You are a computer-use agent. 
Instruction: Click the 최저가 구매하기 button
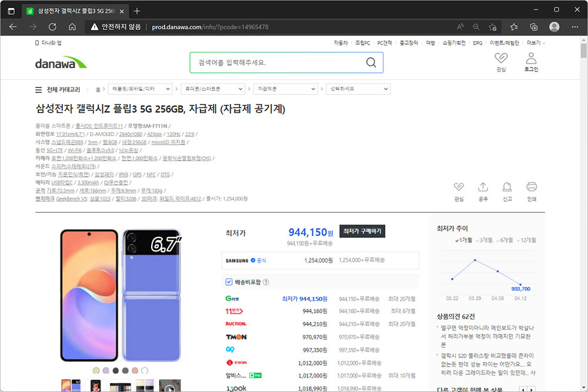pyautogui.click(x=362, y=231)
